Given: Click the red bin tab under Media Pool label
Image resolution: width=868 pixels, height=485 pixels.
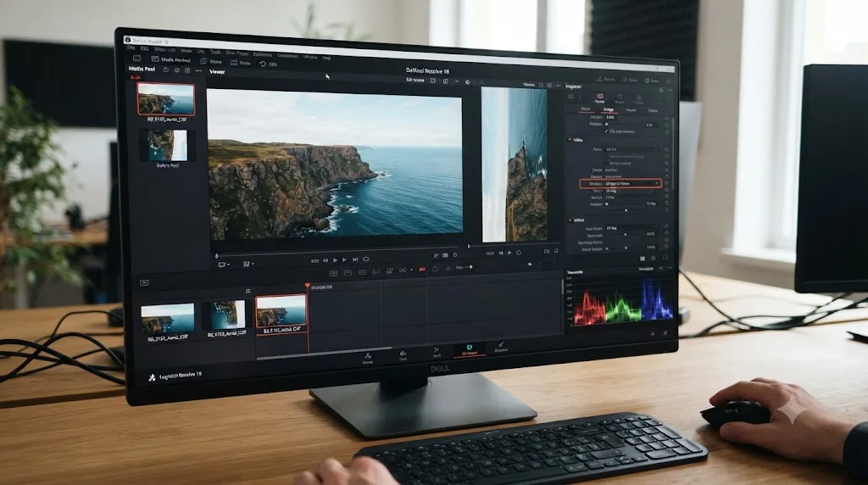Looking at the screenshot, I should coord(135,78).
